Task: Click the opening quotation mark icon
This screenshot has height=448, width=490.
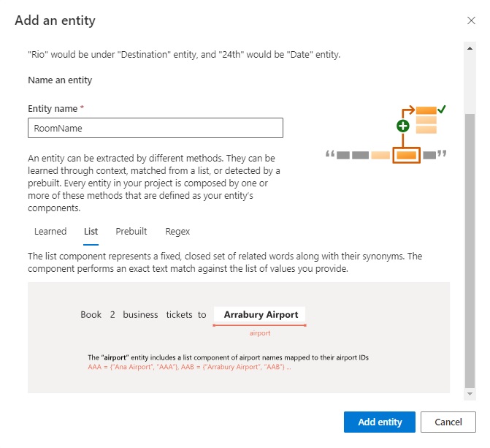Action: (330, 154)
